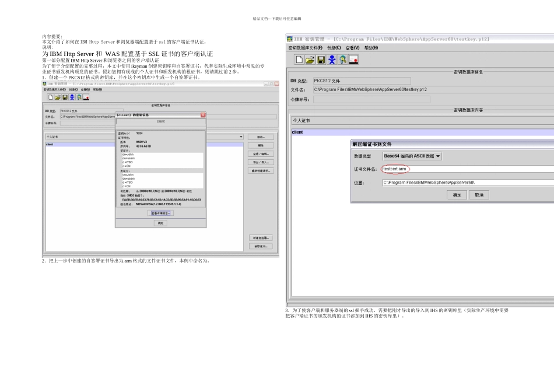Open 帮助(H) menu in the export-certificate window
Viewport: 554px width, 392px height.
click(x=371, y=48)
